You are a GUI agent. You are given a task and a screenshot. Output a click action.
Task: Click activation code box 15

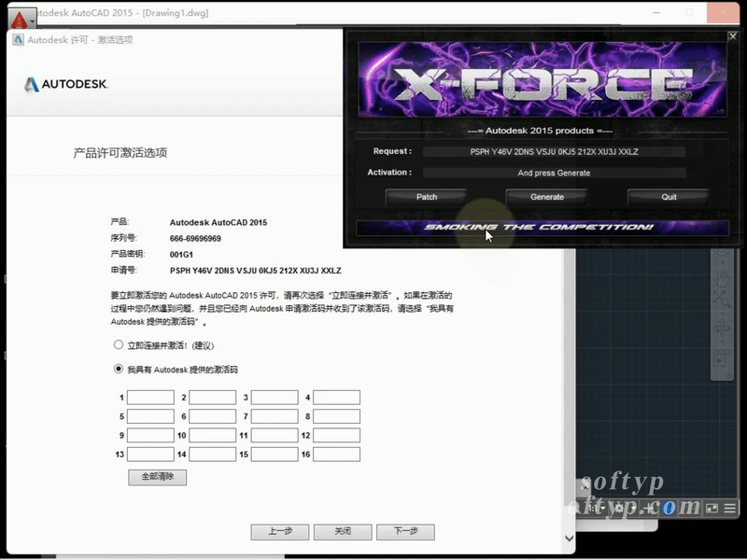(275, 455)
